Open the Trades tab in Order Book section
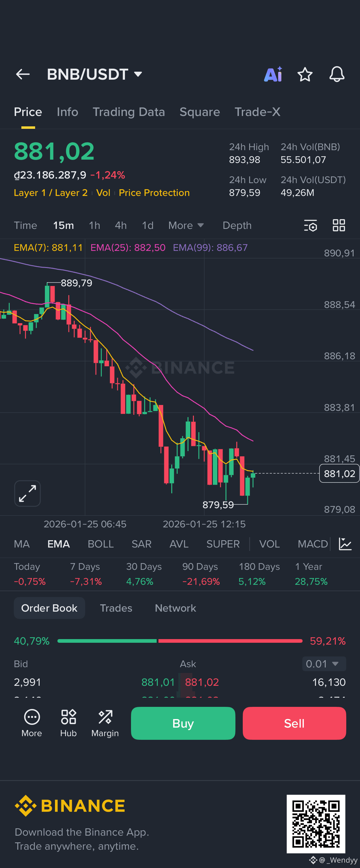 click(x=116, y=608)
